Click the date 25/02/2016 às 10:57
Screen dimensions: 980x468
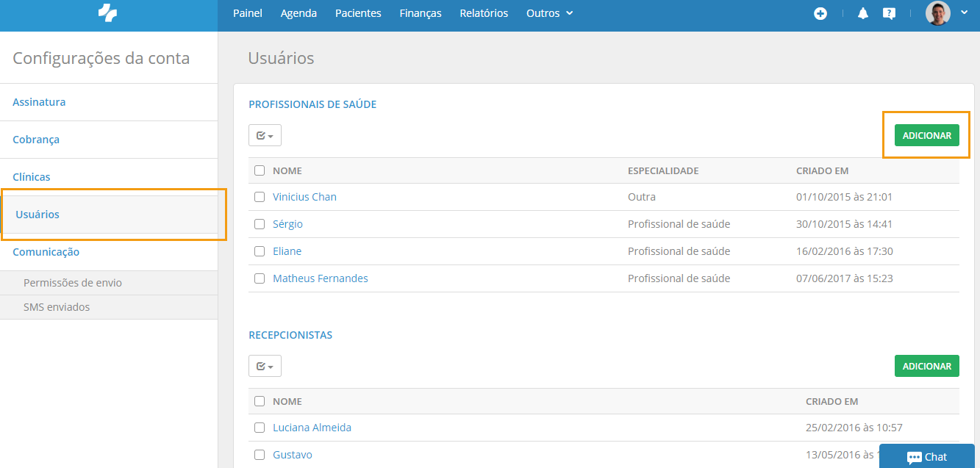point(854,428)
